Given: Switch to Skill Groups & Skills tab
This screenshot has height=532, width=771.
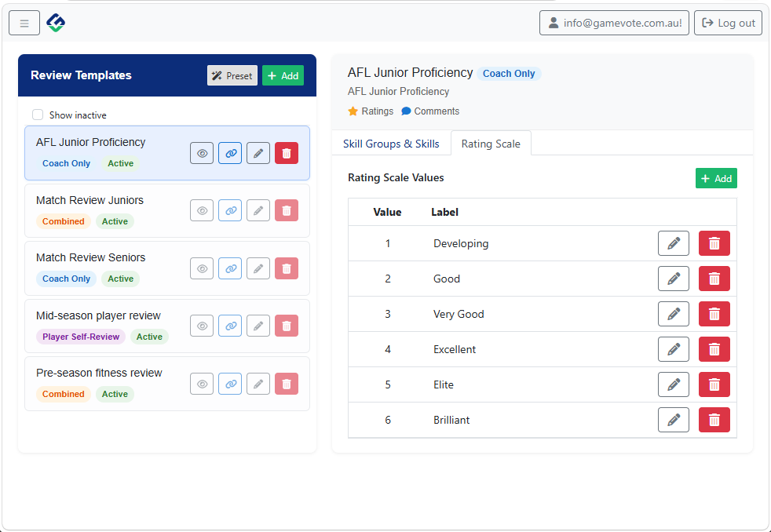Looking at the screenshot, I should coord(391,144).
